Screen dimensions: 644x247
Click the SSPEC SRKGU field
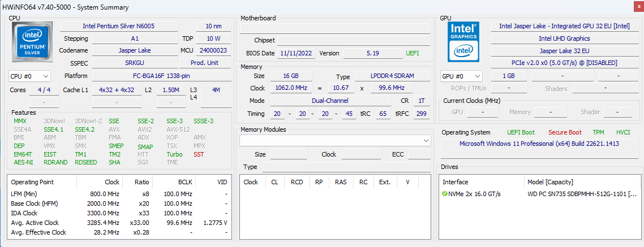coord(135,63)
